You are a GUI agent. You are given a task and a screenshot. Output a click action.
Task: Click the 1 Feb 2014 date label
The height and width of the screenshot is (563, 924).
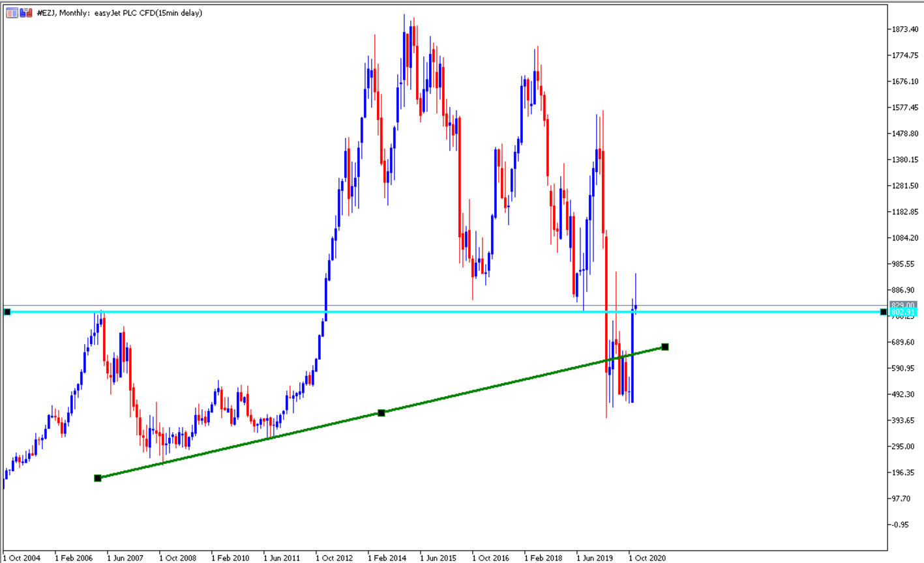pos(387,558)
